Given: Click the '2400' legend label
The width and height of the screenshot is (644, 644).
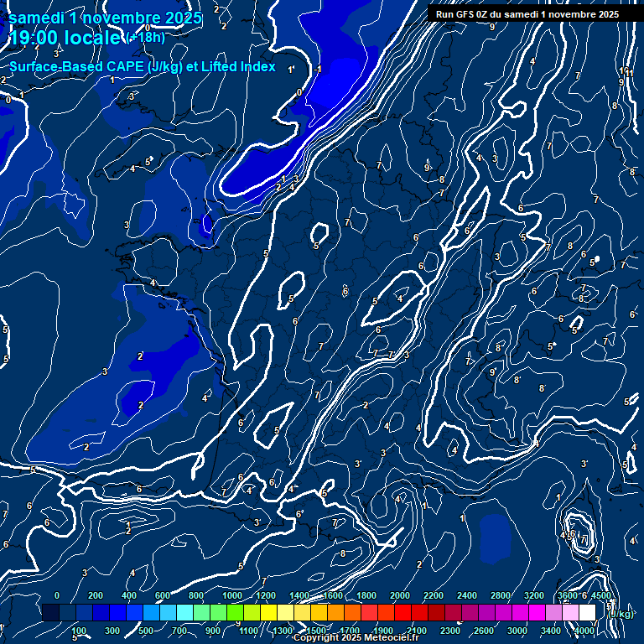Looking at the screenshot, I should click(x=467, y=595).
